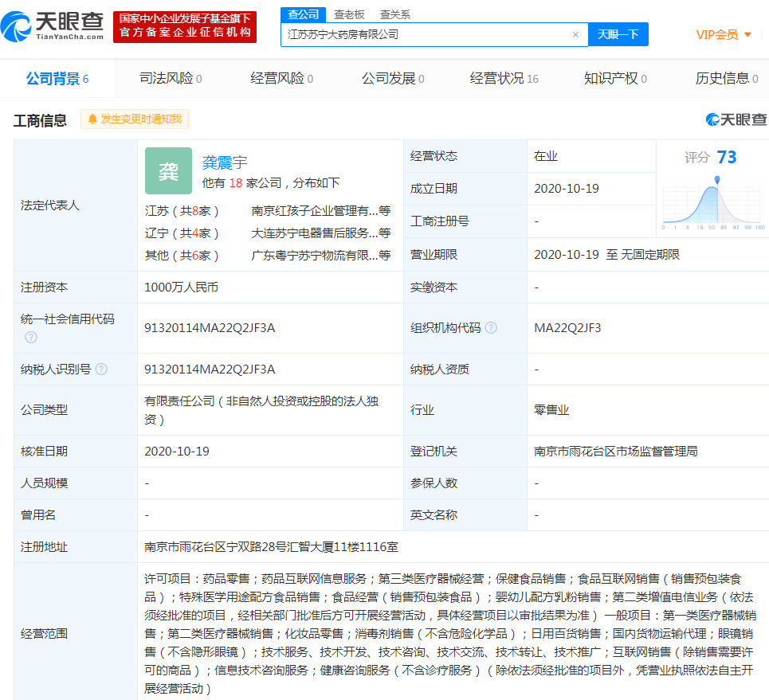Image resolution: width=769 pixels, height=700 pixels.
Task: Switch to the 查老板 search tab
Action: pos(349,14)
